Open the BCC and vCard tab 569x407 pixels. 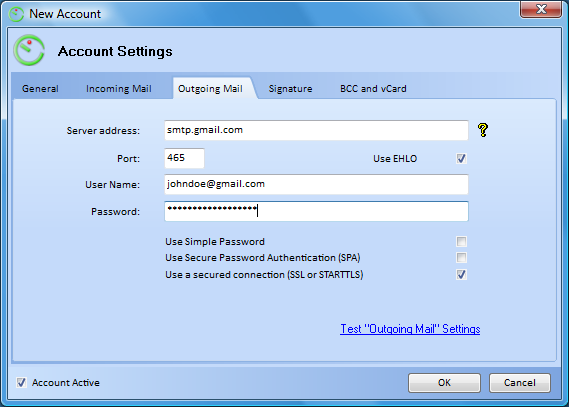(x=373, y=89)
